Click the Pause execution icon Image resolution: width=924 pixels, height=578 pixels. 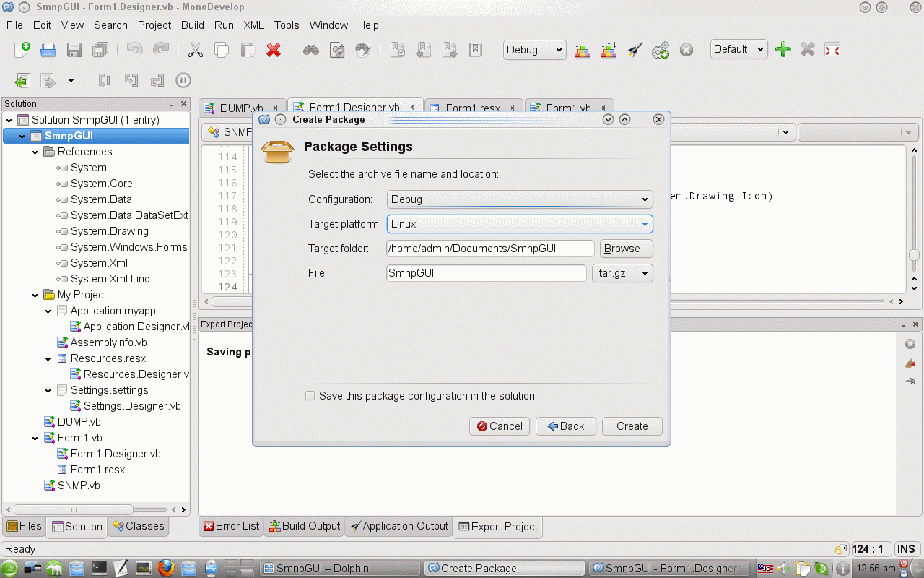[x=183, y=80]
